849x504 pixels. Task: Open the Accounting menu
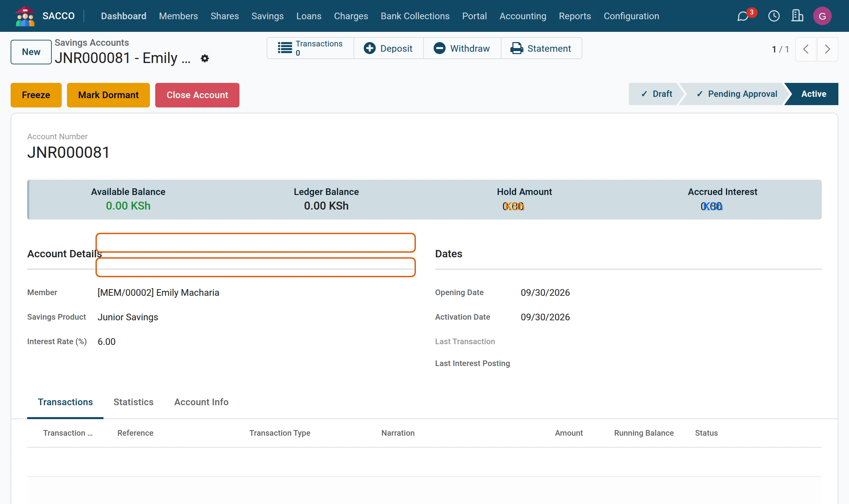523,16
